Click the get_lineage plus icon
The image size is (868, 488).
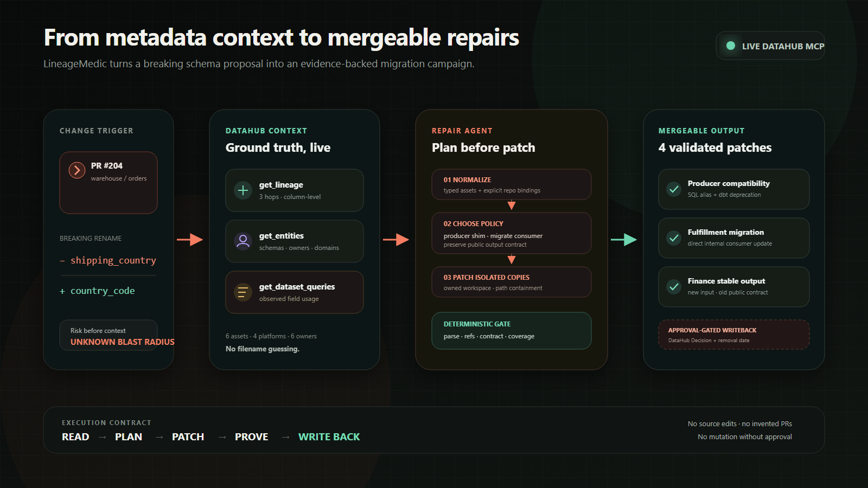click(243, 190)
